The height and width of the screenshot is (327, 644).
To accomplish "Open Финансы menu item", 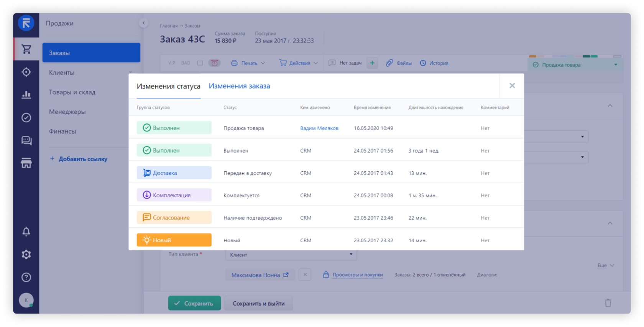I will tap(62, 131).
